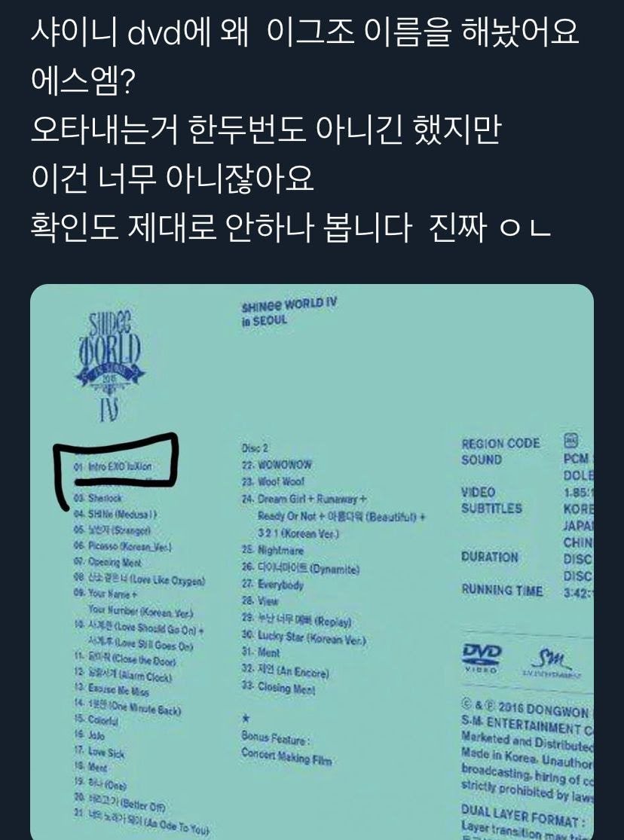Open the attached DVD back cover photo
Image resolution: width=624 pixels, height=840 pixels.
(312, 561)
